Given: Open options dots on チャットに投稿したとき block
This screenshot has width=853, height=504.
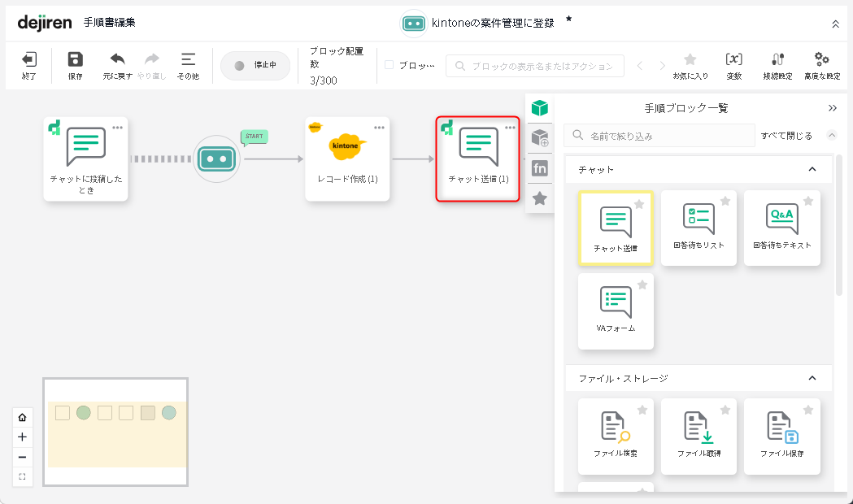Looking at the screenshot, I should 118,128.
